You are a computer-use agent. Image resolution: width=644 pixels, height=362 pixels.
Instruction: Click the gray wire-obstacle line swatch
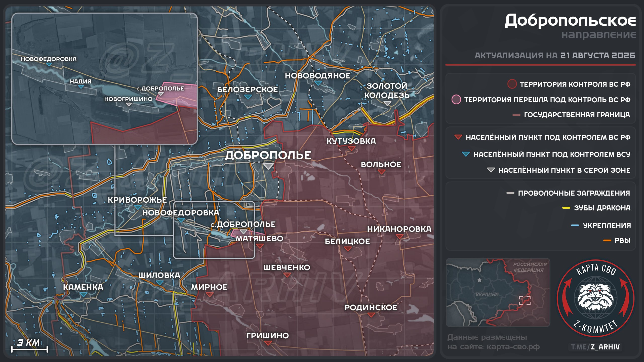click(510, 193)
